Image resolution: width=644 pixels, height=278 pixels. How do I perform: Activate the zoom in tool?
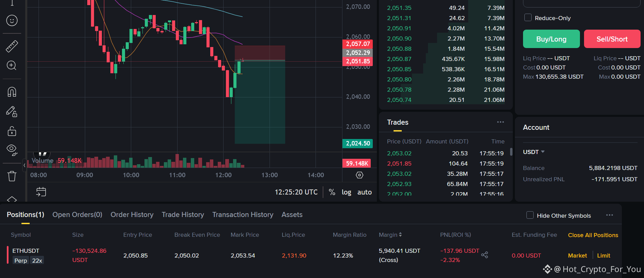pyautogui.click(x=12, y=65)
